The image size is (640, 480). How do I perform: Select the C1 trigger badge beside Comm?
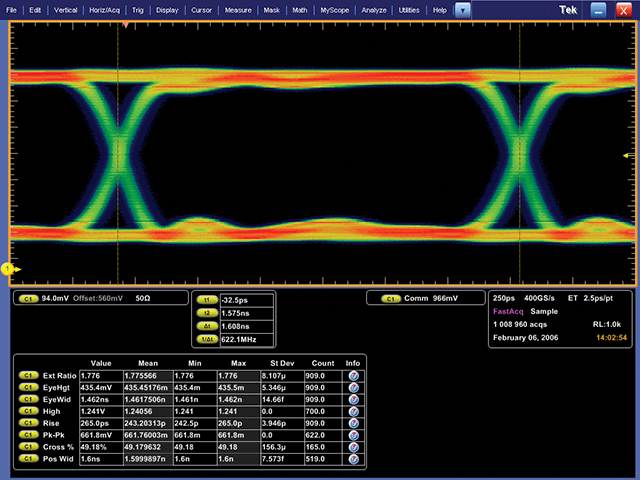coord(389,298)
